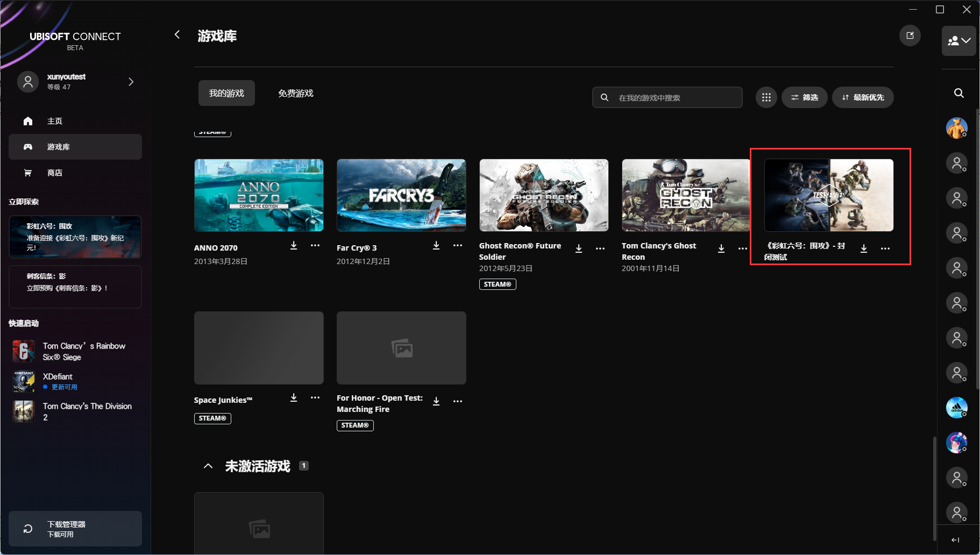
Task: Open more options for ANNO 2070
Action: 315,246
